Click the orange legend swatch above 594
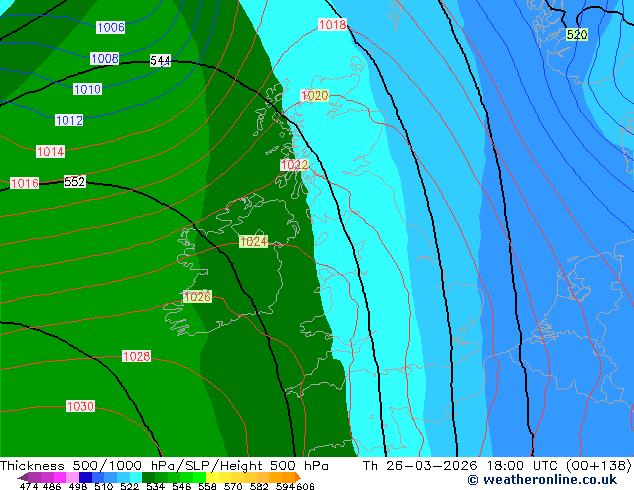This screenshot has height=490, width=634. point(289,477)
